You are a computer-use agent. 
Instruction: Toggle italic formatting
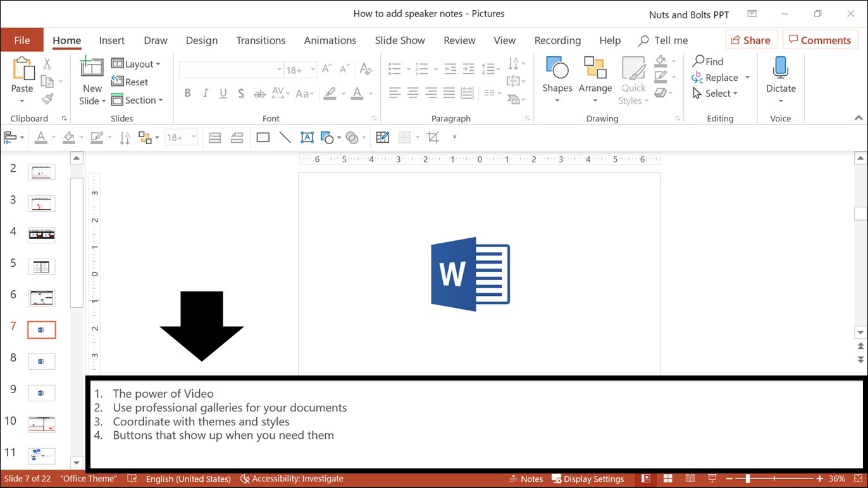coord(205,93)
